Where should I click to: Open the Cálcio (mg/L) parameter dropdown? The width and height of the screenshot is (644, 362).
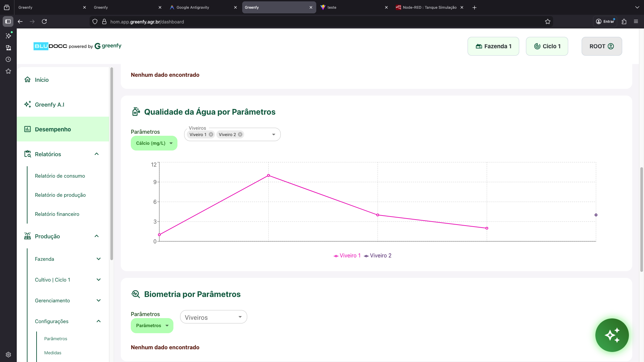tap(154, 143)
